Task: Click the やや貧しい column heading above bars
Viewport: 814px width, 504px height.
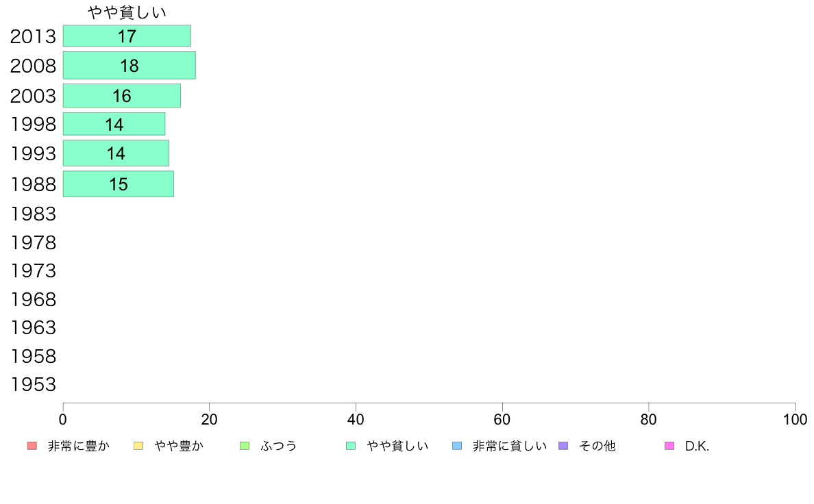Action: (127, 12)
